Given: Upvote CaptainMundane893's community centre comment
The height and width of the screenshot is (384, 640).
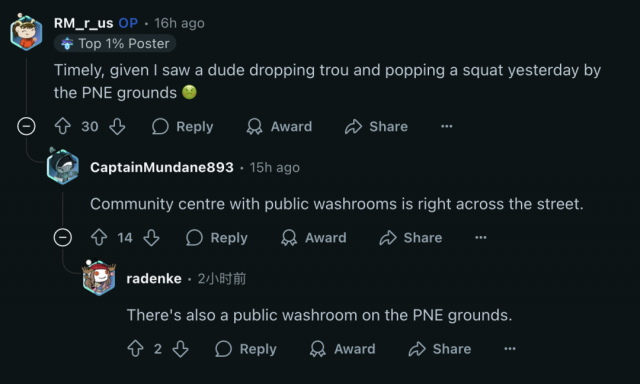Looking at the screenshot, I should point(99,238).
